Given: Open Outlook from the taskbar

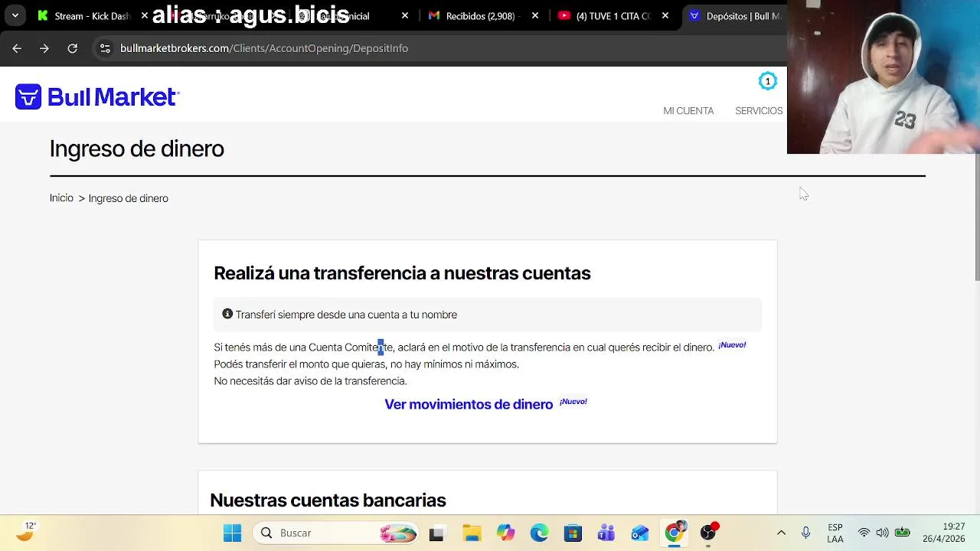Looking at the screenshot, I should pos(640,533).
